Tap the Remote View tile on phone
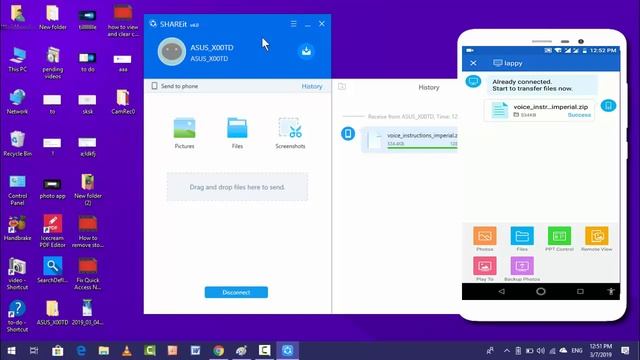This screenshot has width=640, height=360. [x=597, y=239]
